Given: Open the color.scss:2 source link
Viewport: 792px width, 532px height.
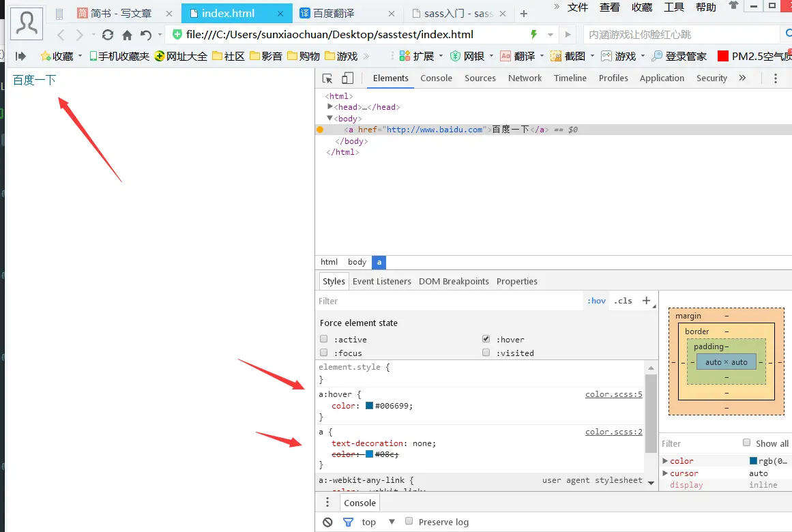Looking at the screenshot, I should tap(614, 432).
